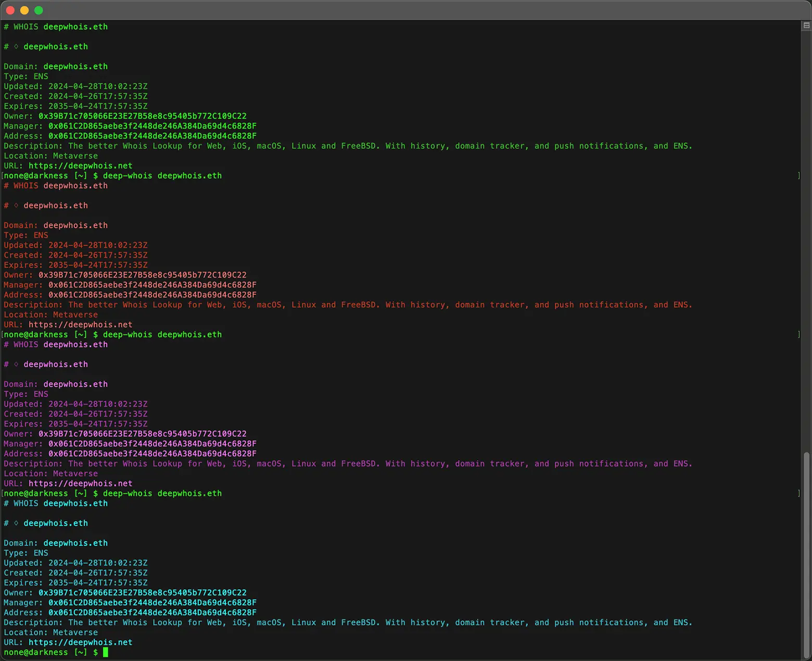Select the Expires date 2035-04-24T17:57:35Z
The height and width of the screenshot is (661, 812).
point(97,106)
